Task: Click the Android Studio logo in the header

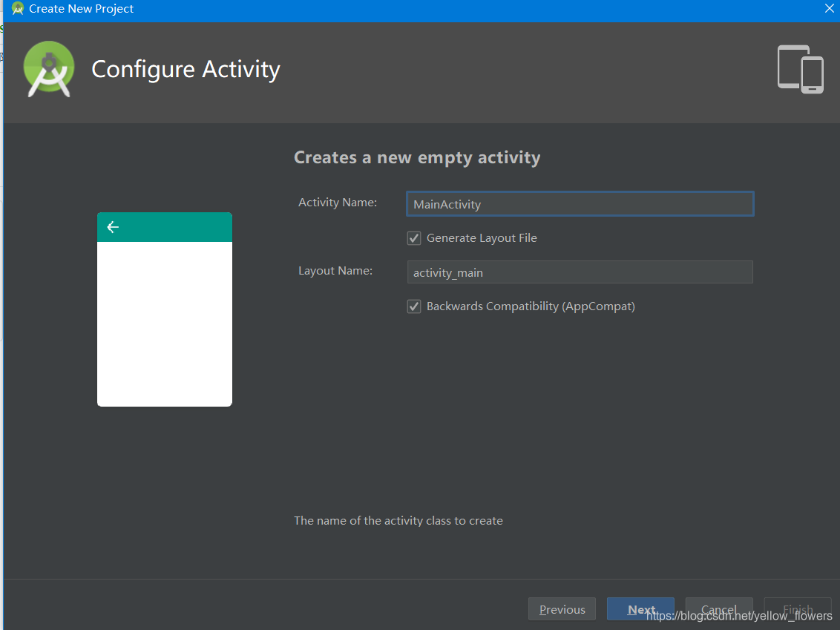Action: click(x=49, y=69)
